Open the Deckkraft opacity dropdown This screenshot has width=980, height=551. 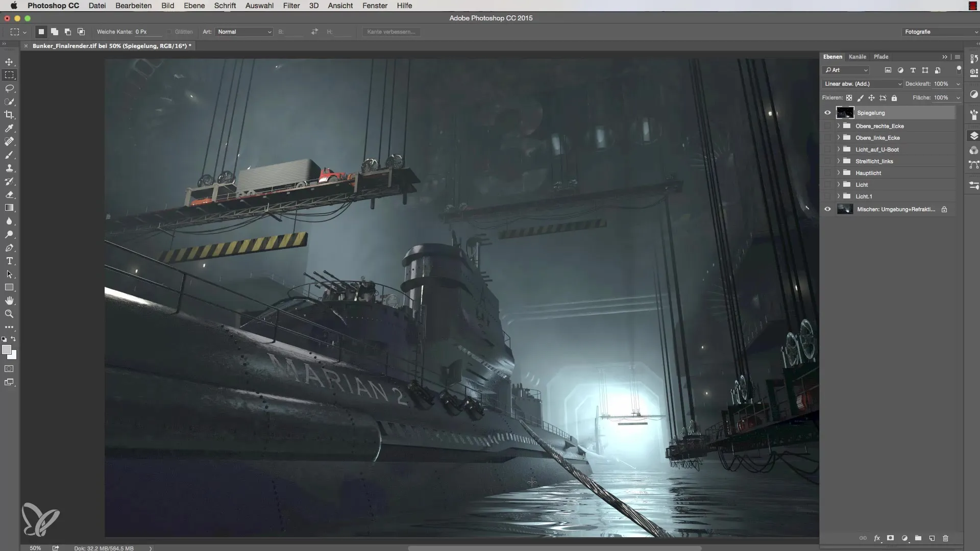[x=958, y=84]
